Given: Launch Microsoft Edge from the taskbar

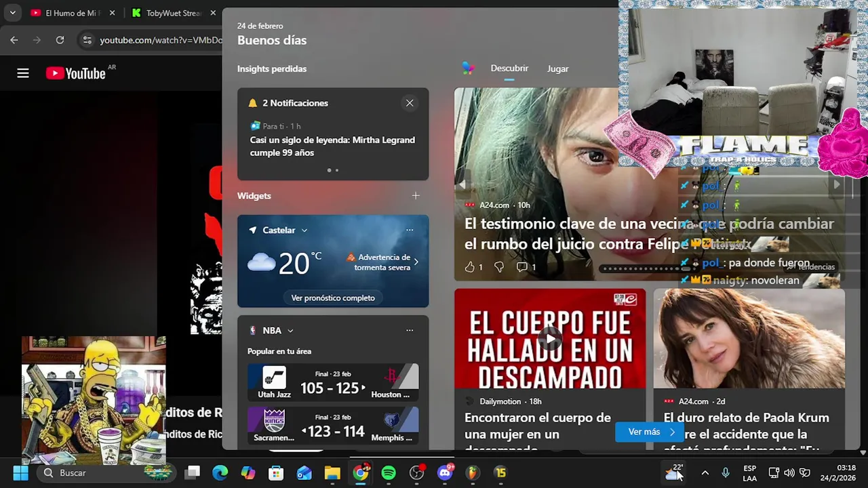Looking at the screenshot, I should (220, 472).
